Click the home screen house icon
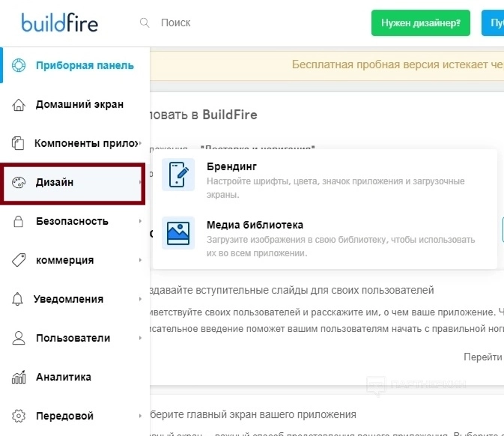 19,104
